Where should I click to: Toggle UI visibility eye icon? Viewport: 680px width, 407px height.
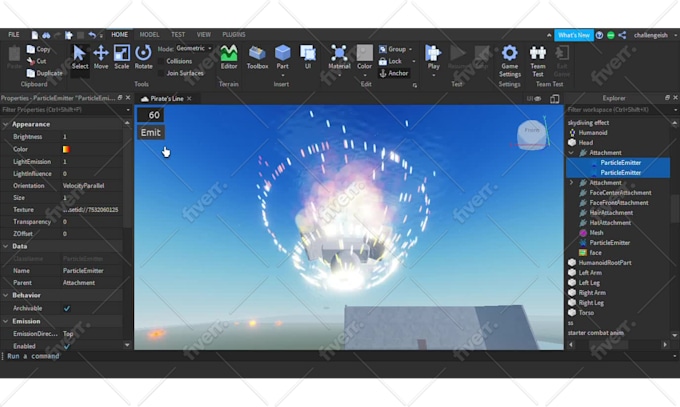[538, 99]
